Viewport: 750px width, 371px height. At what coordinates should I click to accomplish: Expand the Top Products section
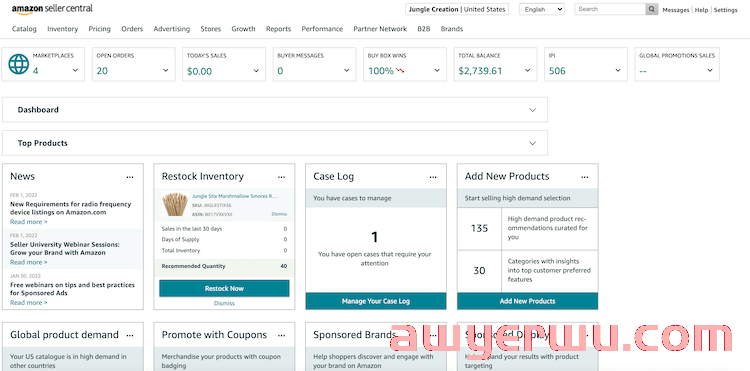coord(275,143)
